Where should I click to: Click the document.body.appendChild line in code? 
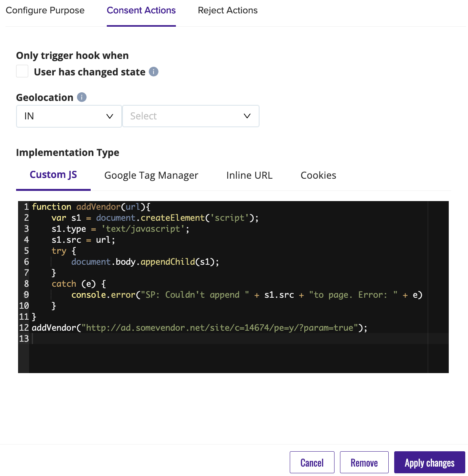coord(145,262)
